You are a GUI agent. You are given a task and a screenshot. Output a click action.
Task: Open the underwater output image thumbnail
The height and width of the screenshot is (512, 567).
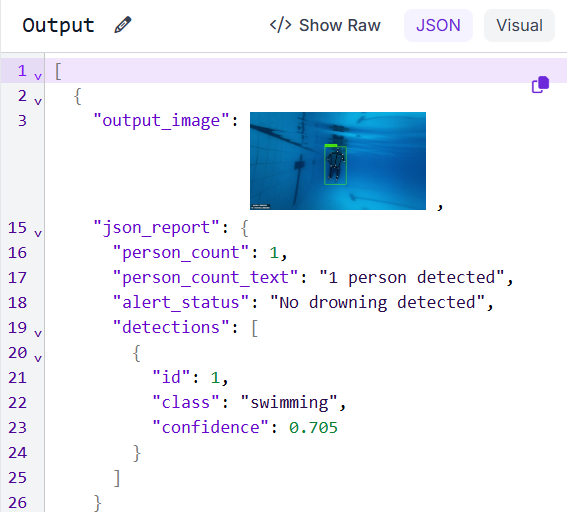click(338, 161)
